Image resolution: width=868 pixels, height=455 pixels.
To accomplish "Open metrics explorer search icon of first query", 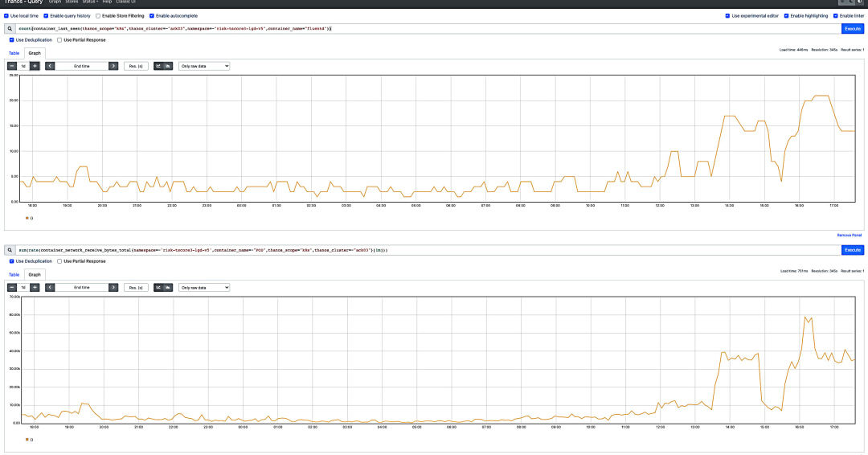I will pos(10,28).
